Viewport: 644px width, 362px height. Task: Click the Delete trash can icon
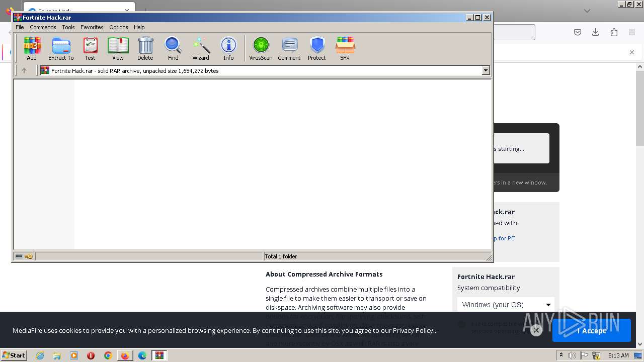coord(145,49)
